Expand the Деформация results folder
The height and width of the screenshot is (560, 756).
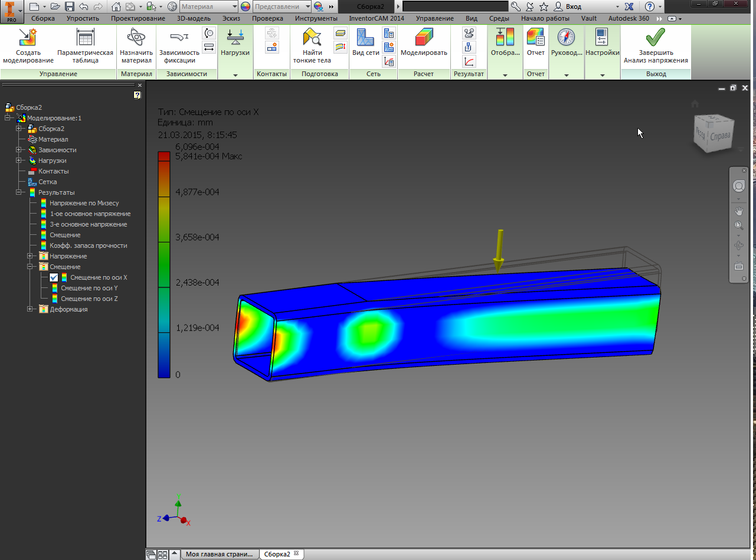click(30, 309)
